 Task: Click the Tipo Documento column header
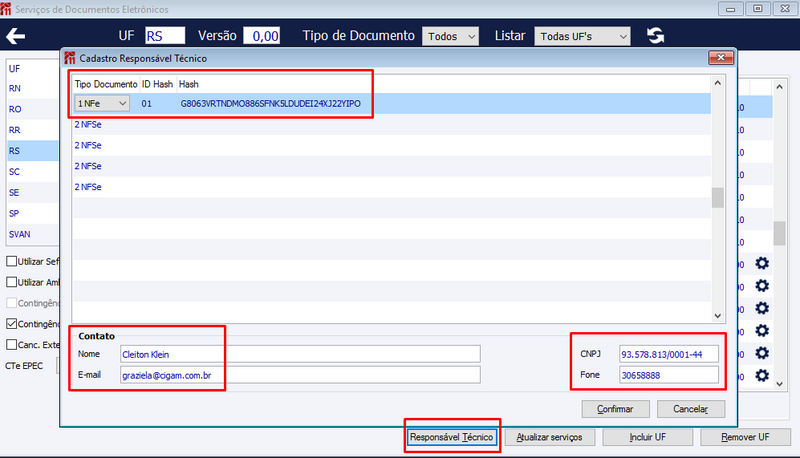click(106, 84)
